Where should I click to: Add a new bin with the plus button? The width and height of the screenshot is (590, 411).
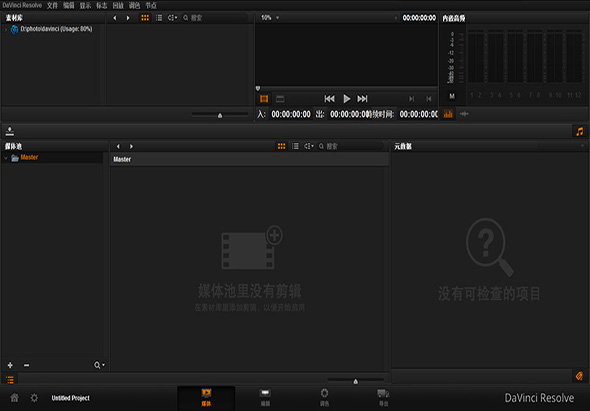pyautogui.click(x=10, y=365)
